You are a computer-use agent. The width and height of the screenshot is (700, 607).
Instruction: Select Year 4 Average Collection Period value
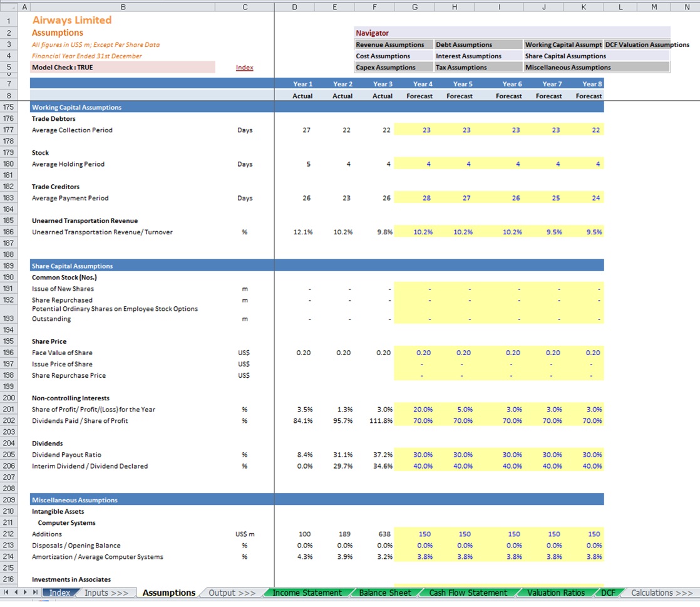(414, 131)
